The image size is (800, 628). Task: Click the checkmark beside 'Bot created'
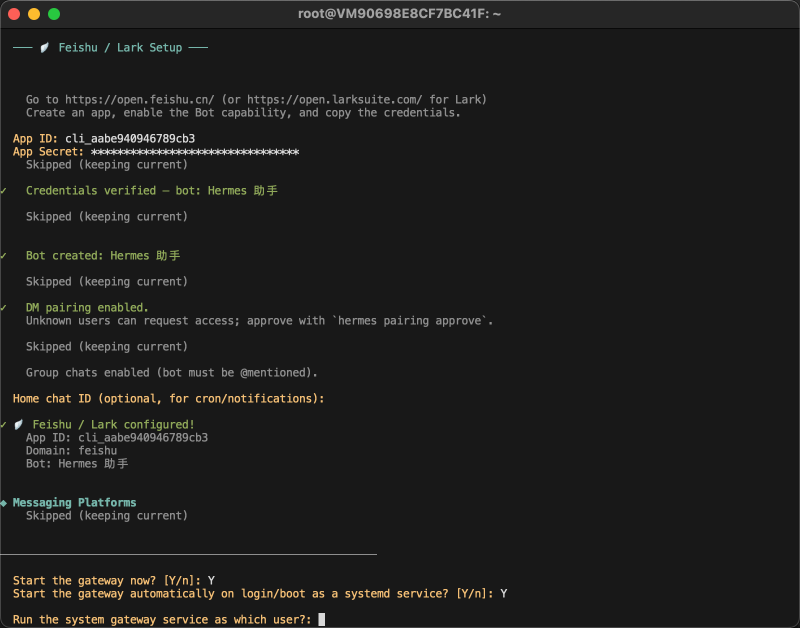click(x=4, y=256)
